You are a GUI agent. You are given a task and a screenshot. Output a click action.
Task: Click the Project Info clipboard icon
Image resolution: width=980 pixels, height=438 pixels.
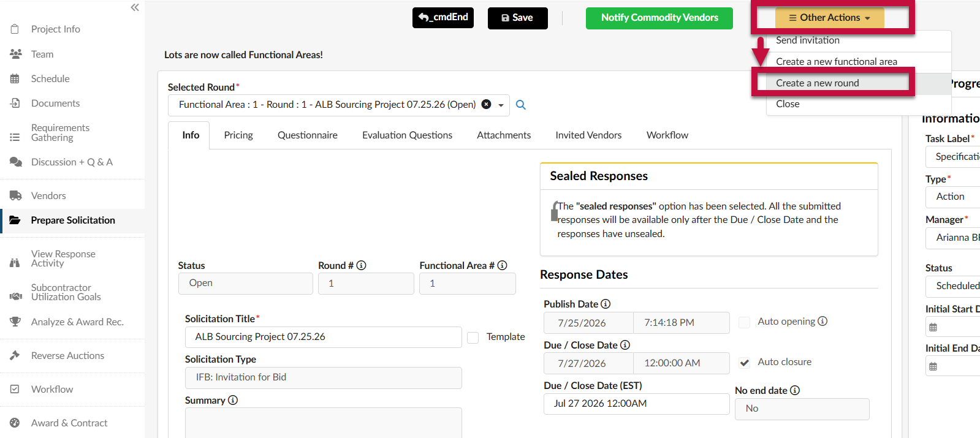point(15,29)
